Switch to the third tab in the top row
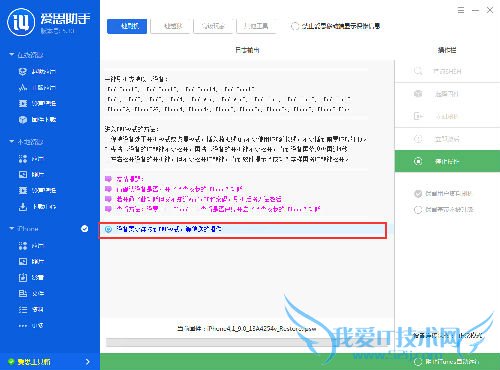The image size is (500, 370). point(213,26)
